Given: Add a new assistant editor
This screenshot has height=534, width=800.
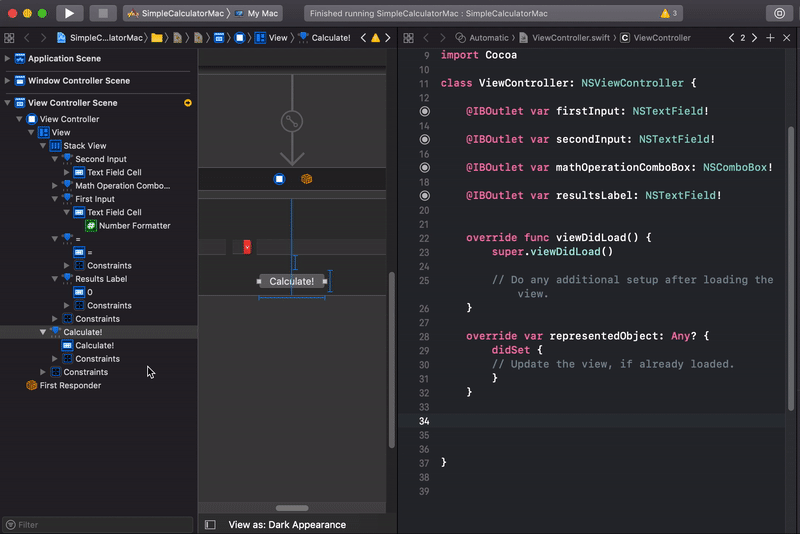Looking at the screenshot, I should pyautogui.click(x=770, y=38).
